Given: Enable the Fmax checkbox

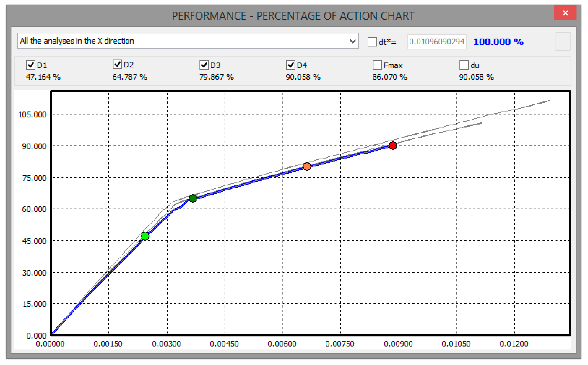Looking at the screenshot, I should point(377,65).
